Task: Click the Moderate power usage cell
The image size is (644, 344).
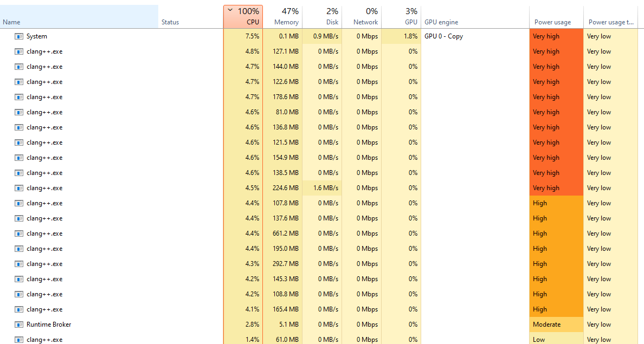Action: (x=556, y=324)
